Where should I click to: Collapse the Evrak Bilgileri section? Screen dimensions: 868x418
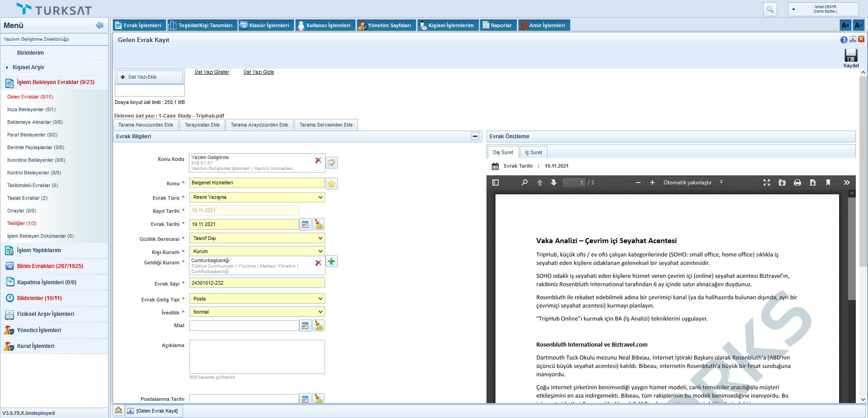tap(475, 136)
